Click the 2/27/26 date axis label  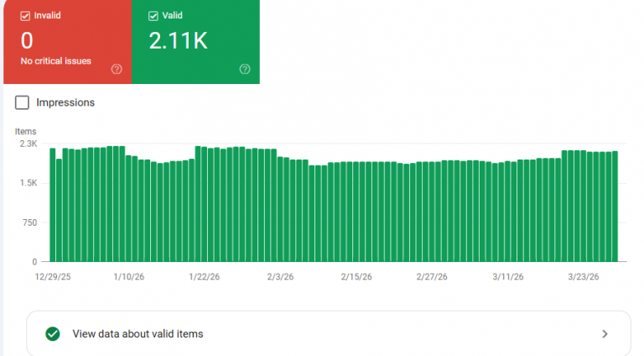pyautogui.click(x=432, y=277)
